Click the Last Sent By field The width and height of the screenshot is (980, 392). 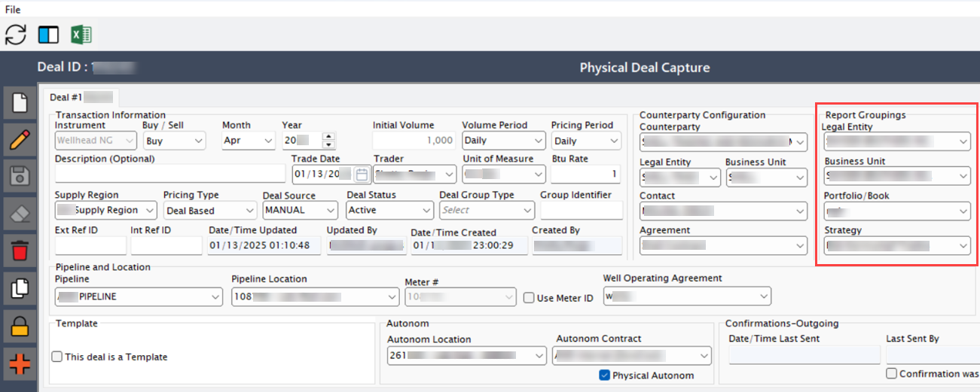pos(933,355)
